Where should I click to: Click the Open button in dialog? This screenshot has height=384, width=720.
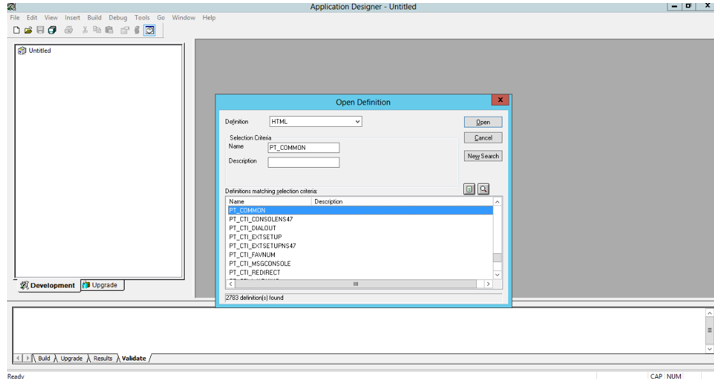[x=483, y=122]
